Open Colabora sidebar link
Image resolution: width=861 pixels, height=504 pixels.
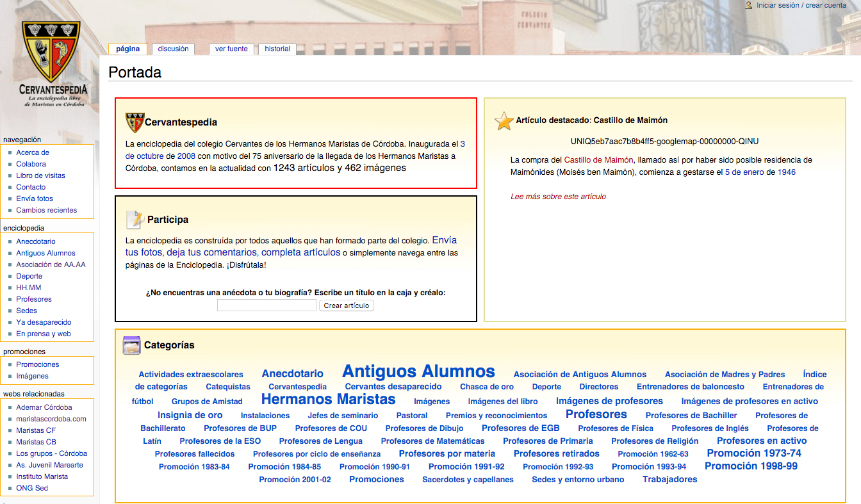[31, 164]
